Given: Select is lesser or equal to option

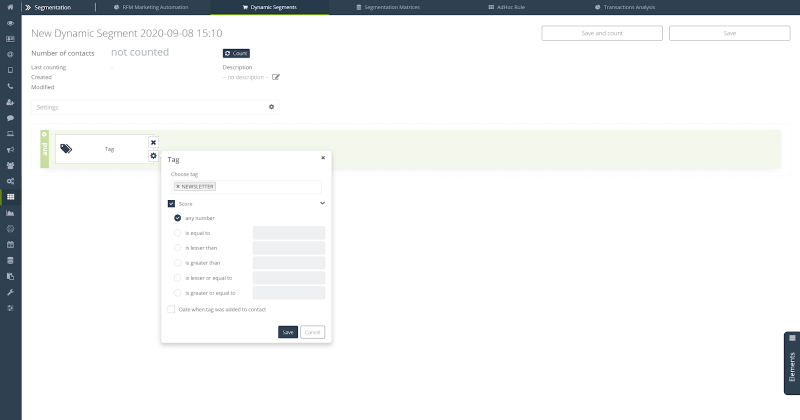Looking at the screenshot, I should [x=178, y=278].
